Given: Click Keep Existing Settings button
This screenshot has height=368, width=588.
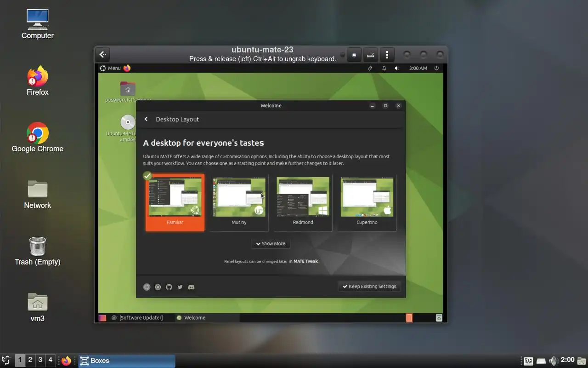Looking at the screenshot, I should coord(369,286).
